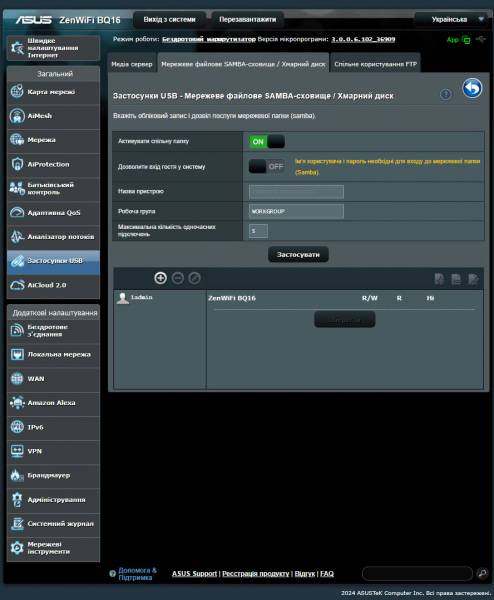Screen dimensions: 494x600
Task: Open Адміністрування page
Action: click(53, 500)
